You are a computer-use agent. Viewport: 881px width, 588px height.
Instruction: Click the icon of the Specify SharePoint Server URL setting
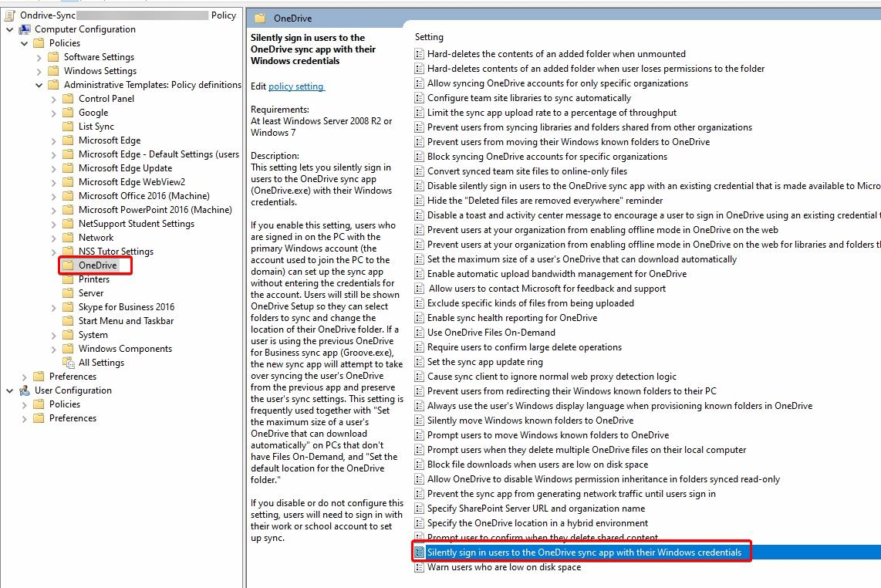pyautogui.click(x=419, y=509)
